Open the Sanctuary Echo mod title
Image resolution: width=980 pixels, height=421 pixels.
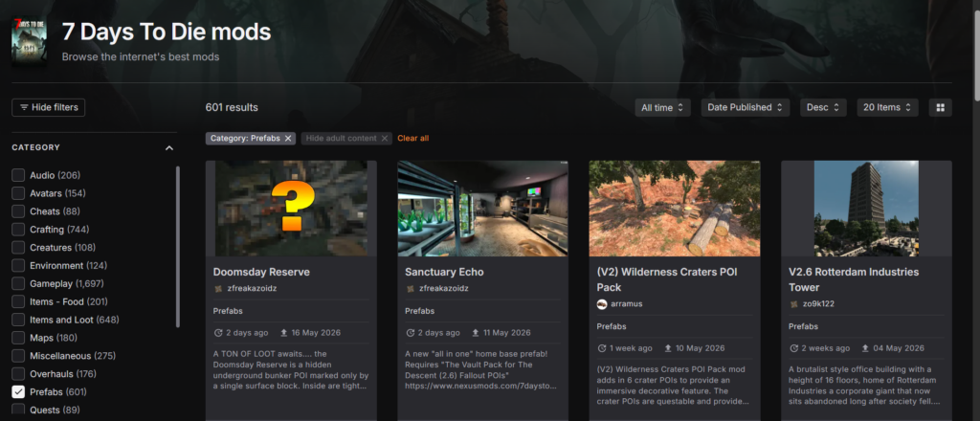point(444,273)
